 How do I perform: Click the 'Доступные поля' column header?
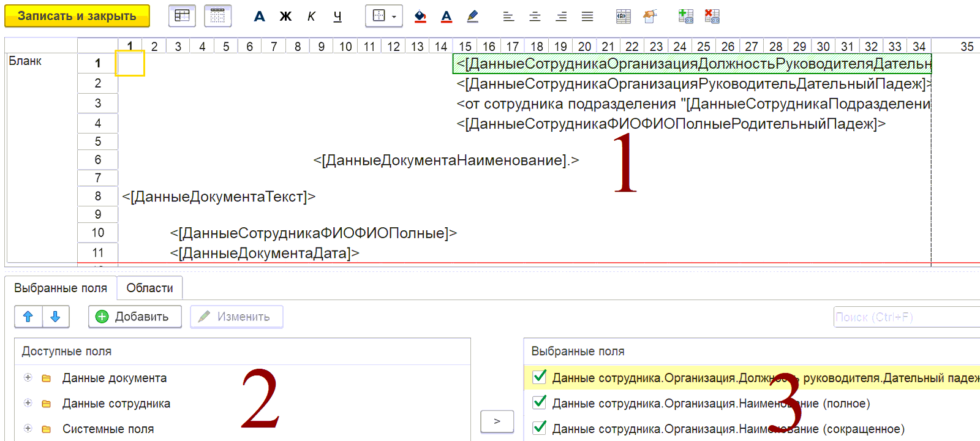click(67, 352)
